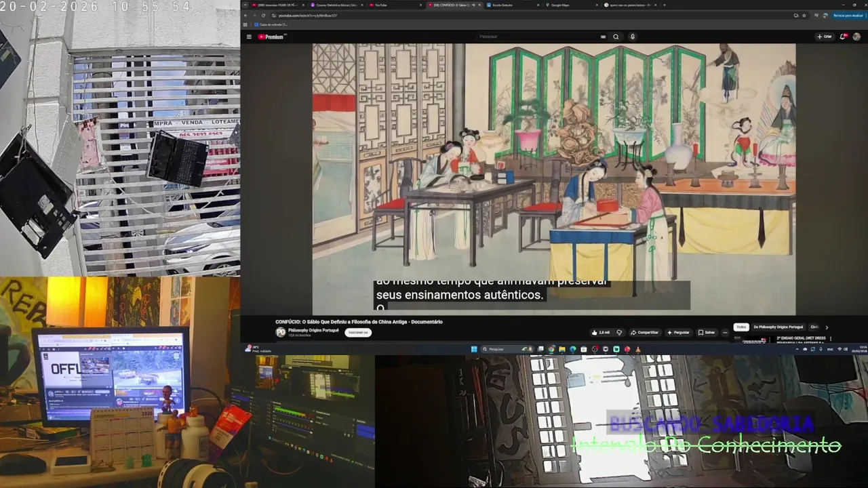Open Microsoft Edge from the taskbar

(573, 349)
